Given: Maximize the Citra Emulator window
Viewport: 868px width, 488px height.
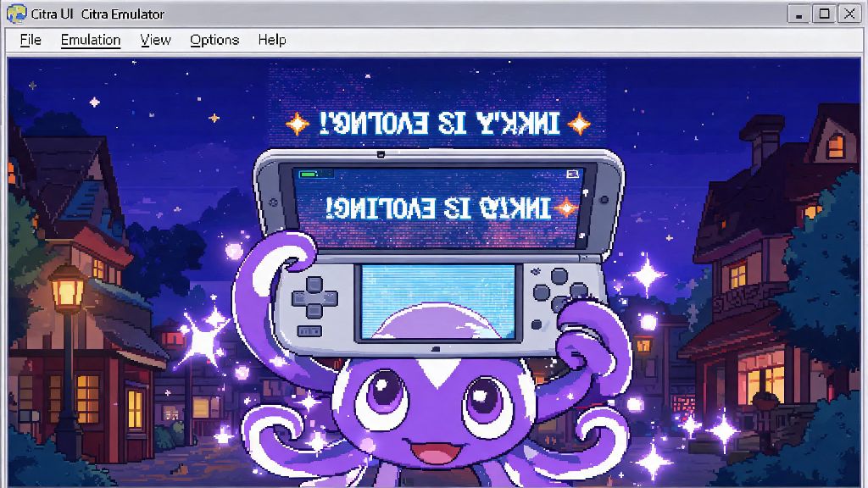Looking at the screenshot, I should [x=824, y=14].
